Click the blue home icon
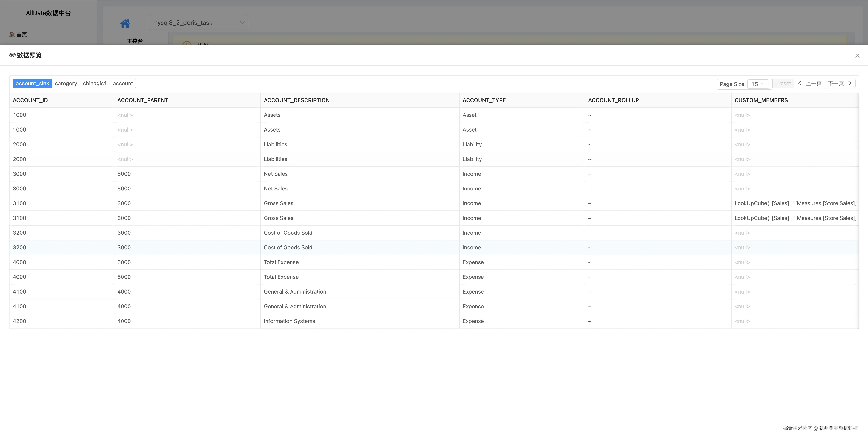Viewport: 868px width, 441px height. (x=125, y=23)
